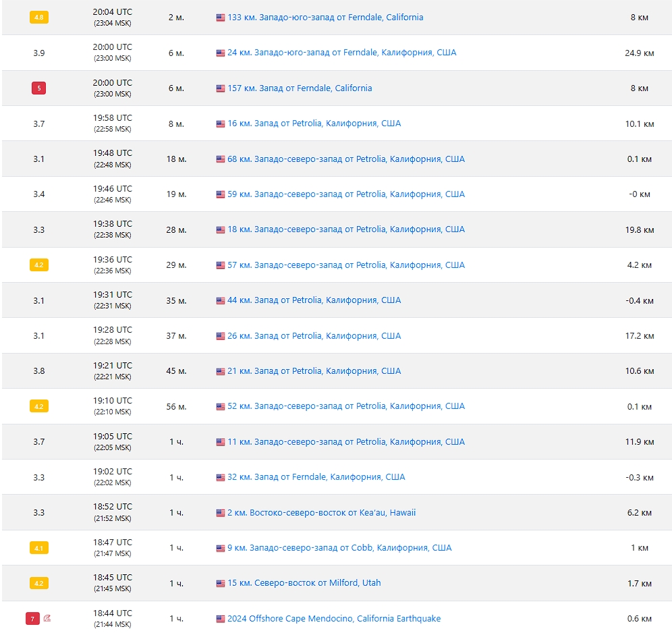
Task: Click US flag in Cape Mendocino row
Action: (x=220, y=619)
